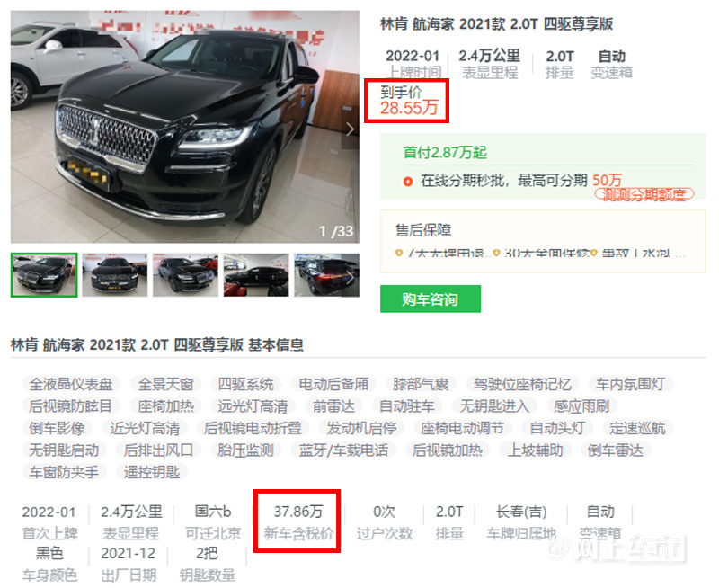This screenshot has height=588, width=719.
Task: Click the 蓝牙/车载电话 feature tag
Action: [343, 450]
